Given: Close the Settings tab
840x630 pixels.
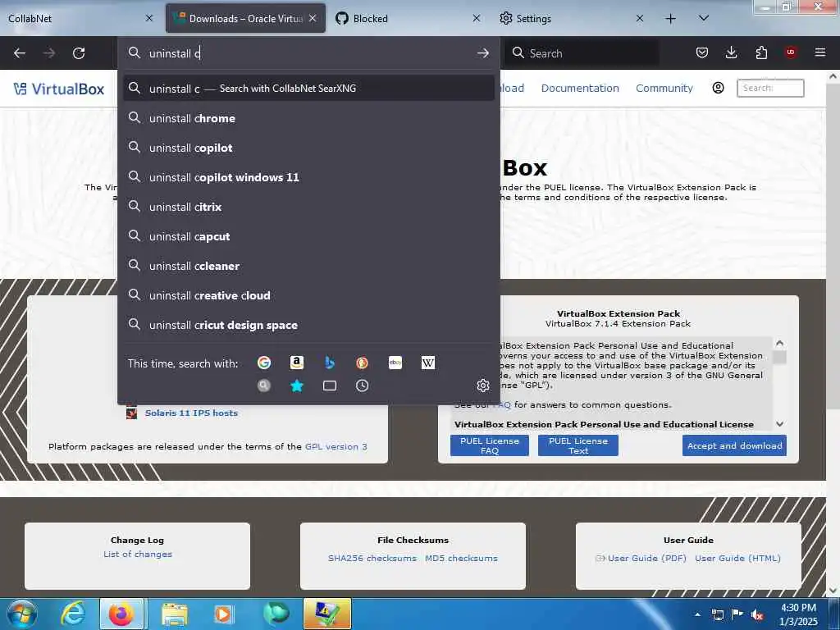Looking at the screenshot, I should [x=640, y=18].
